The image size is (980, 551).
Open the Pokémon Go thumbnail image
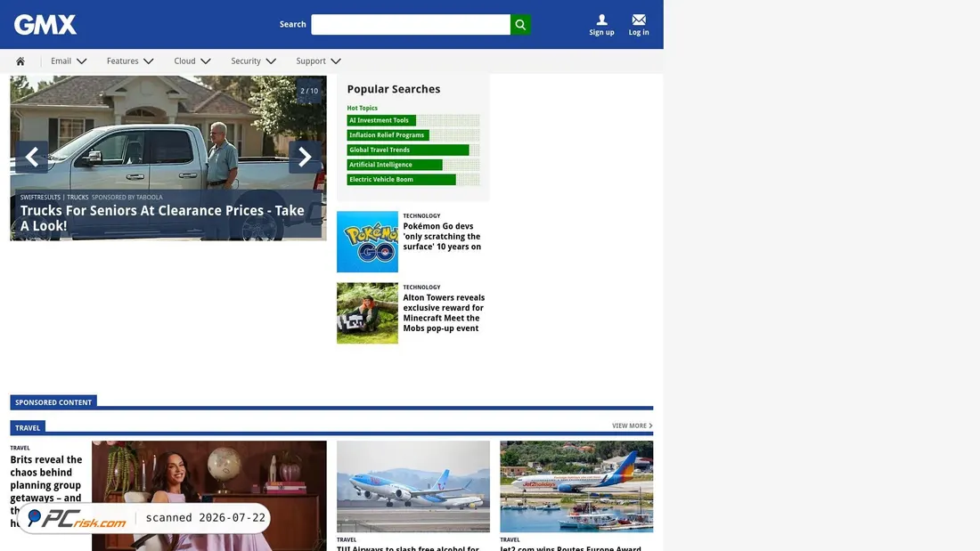367,242
